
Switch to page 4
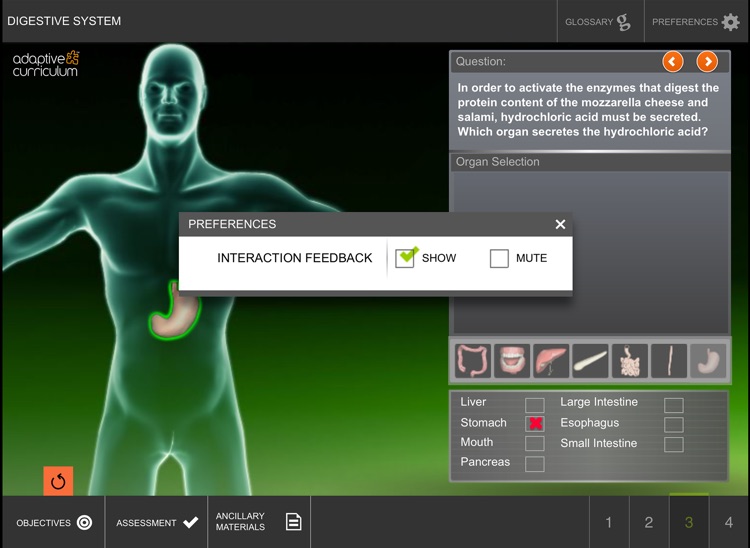coord(729,522)
